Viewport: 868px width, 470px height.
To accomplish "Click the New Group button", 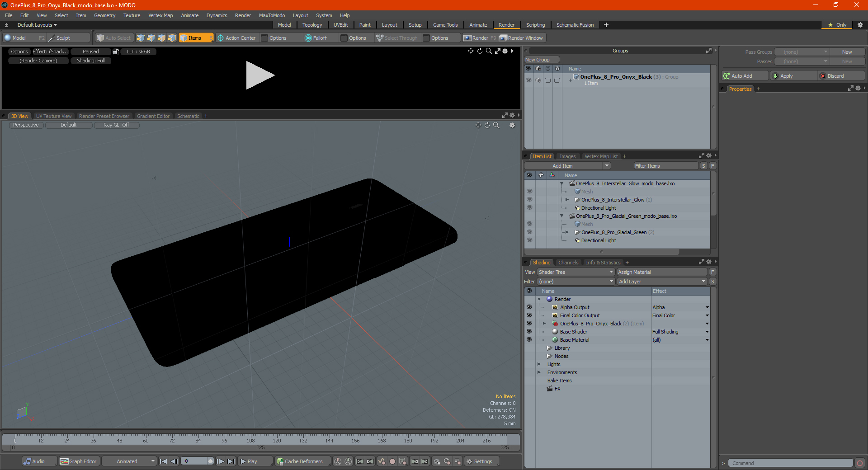I will (542, 60).
